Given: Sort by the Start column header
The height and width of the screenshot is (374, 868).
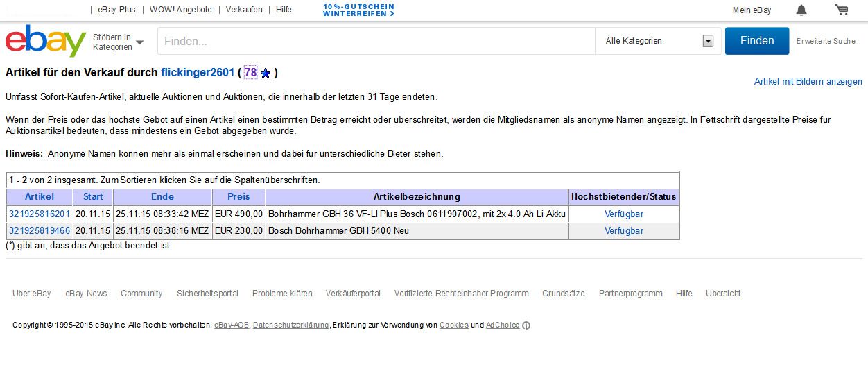Looking at the screenshot, I should tap(93, 196).
